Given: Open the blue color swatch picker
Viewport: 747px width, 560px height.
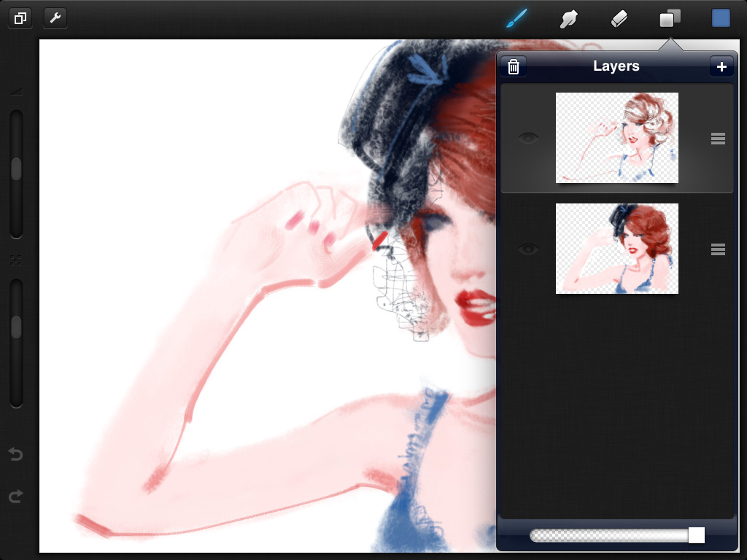Looking at the screenshot, I should pos(721,18).
